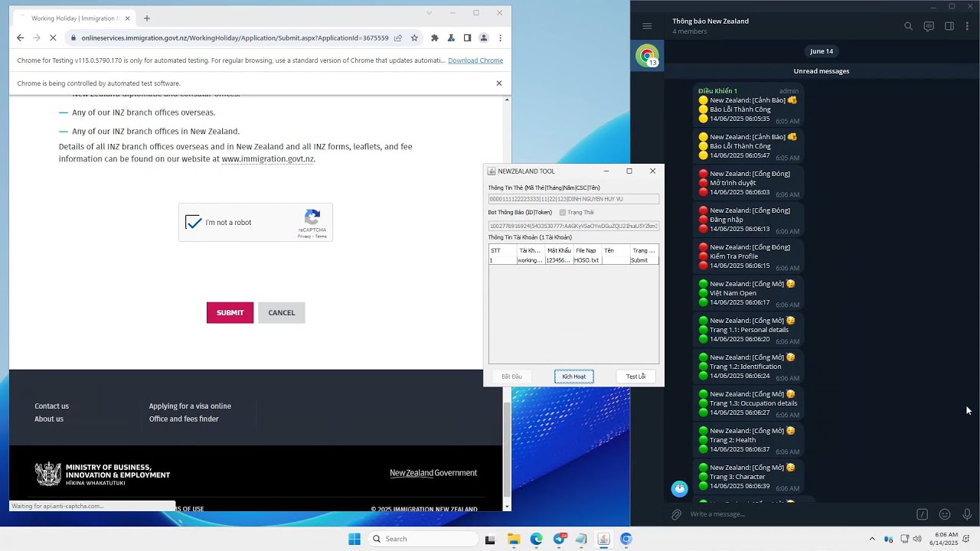This screenshot has height=551, width=980.
Task: Open About us footer link
Action: [x=49, y=419]
